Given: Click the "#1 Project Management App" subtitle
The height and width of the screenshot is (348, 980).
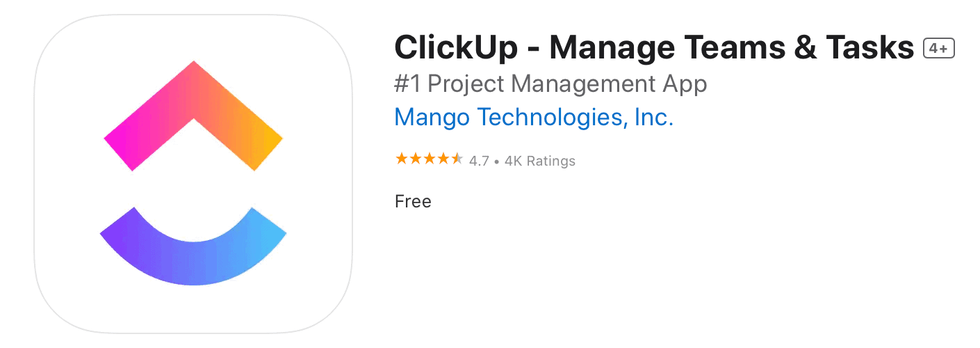Looking at the screenshot, I should point(550,84).
